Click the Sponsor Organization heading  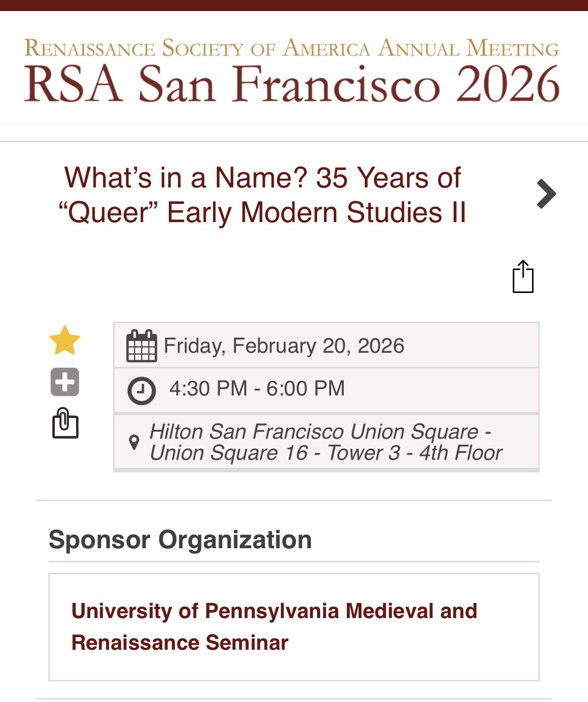pyautogui.click(x=180, y=540)
